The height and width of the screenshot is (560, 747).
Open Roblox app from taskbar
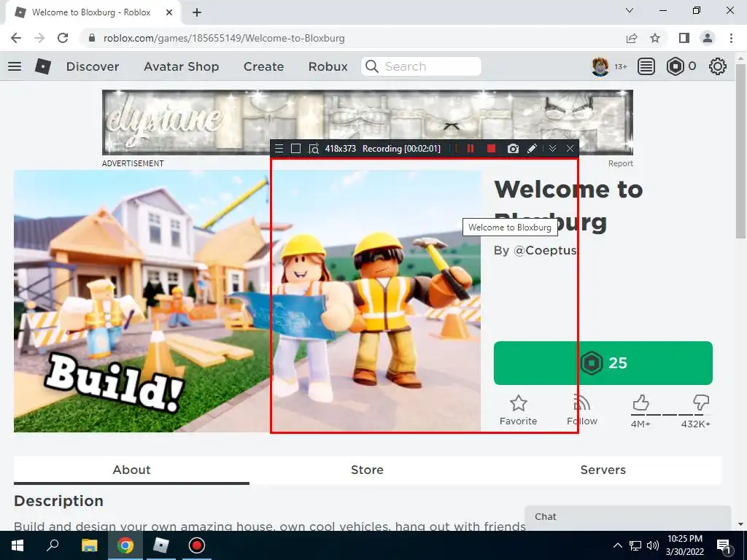point(161,545)
